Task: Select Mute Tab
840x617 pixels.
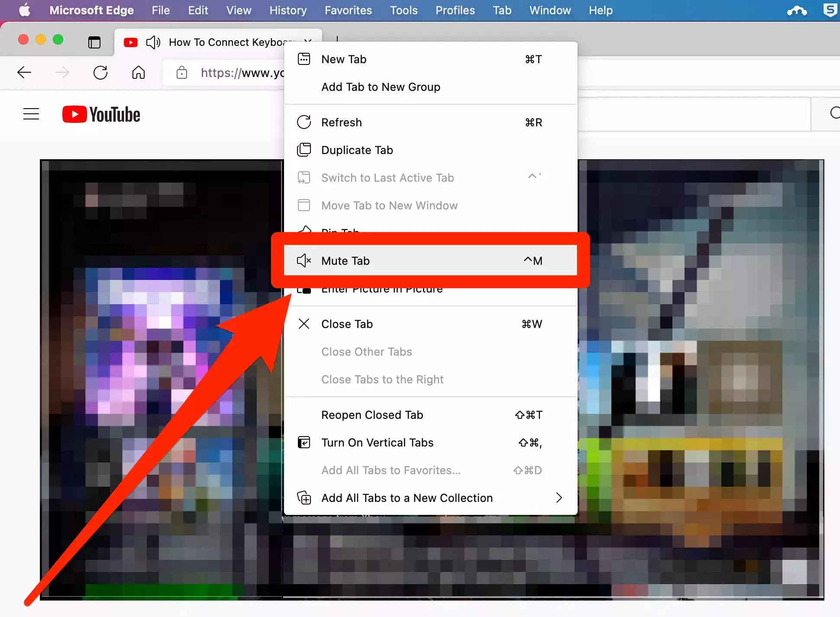Action: (x=430, y=260)
